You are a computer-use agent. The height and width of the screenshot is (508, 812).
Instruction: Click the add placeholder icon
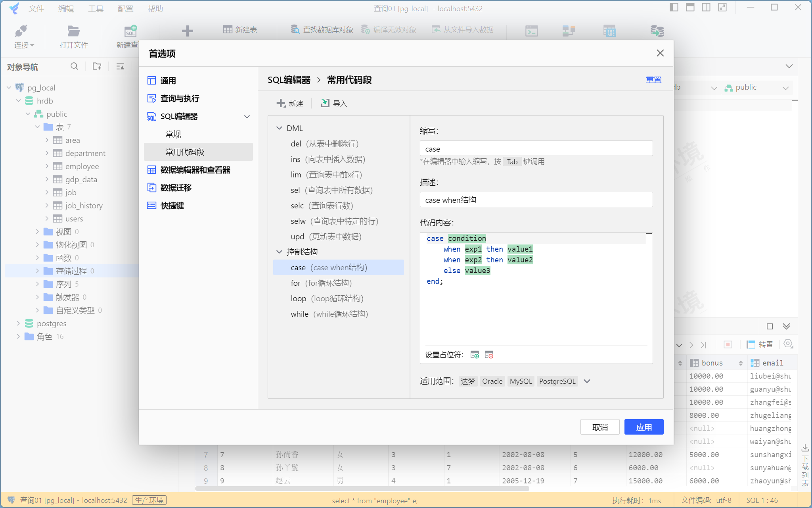[475, 355]
